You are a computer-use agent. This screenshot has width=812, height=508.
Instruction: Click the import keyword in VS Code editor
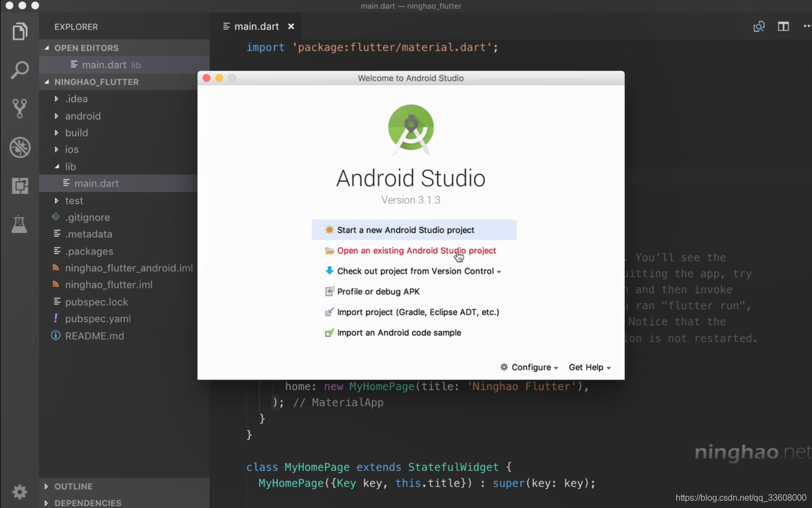265,47
